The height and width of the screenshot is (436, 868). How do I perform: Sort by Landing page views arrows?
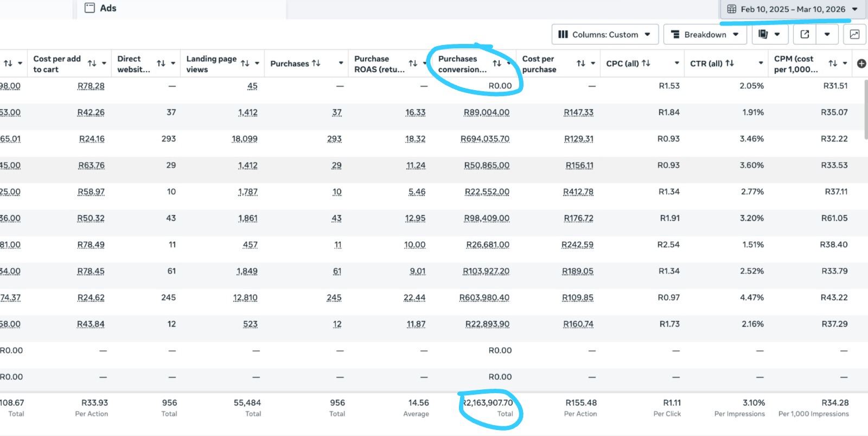pos(245,64)
